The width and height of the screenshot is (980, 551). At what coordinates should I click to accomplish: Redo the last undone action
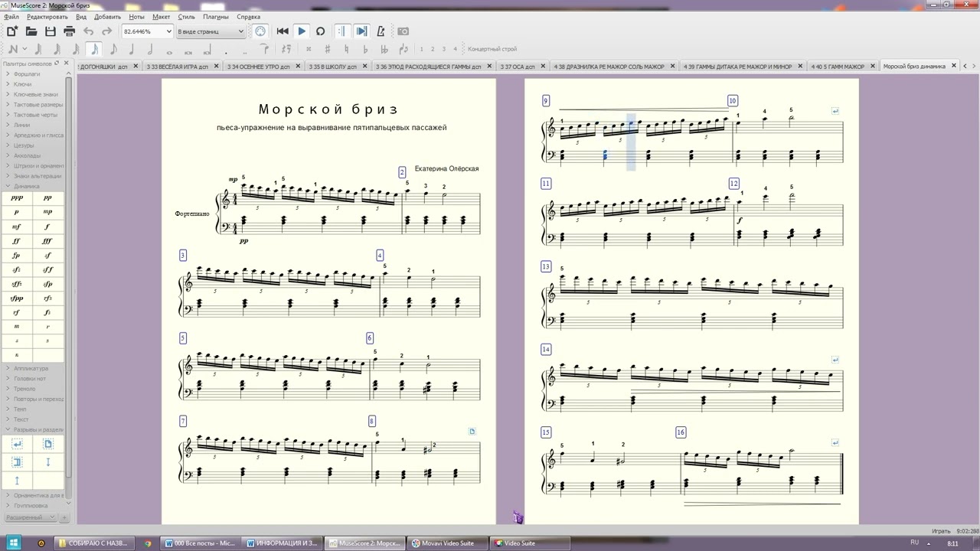coord(107,31)
